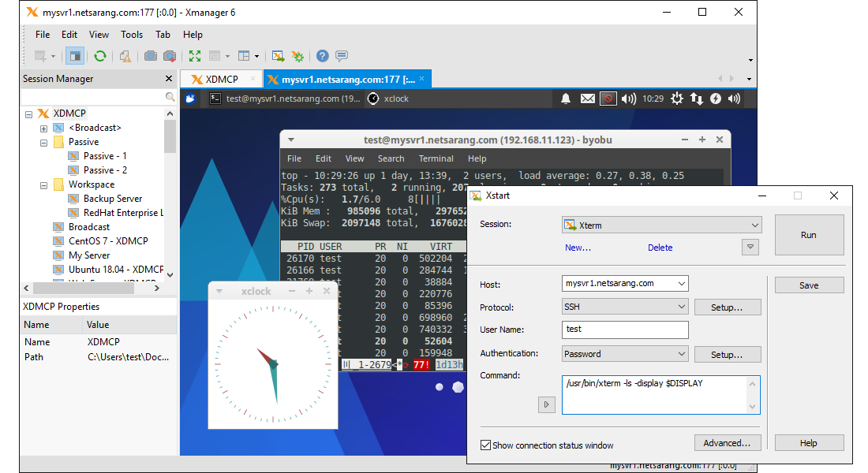Click the Setup button next to Authentication
This screenshot has width=868, height=473.
728,355
